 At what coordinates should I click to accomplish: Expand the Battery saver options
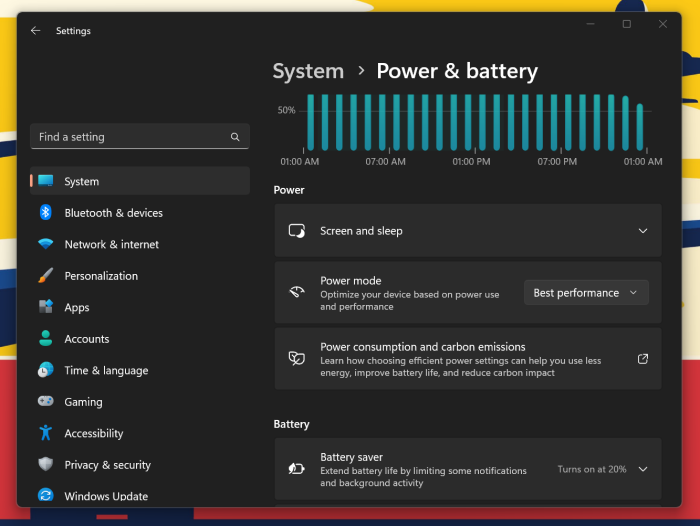(x=643, y=469)
